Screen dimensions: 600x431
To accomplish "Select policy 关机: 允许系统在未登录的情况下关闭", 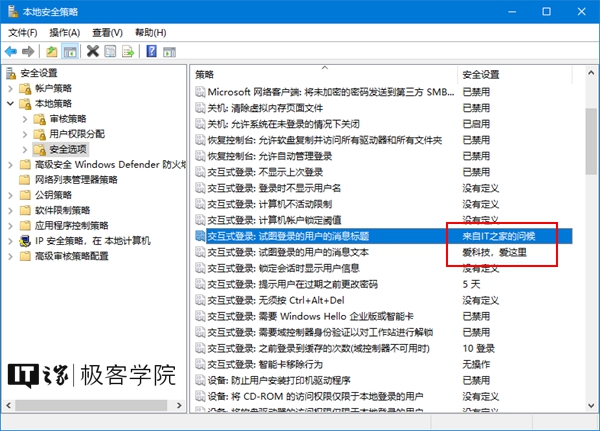I will pyautogui.click(x=283, y=124).
